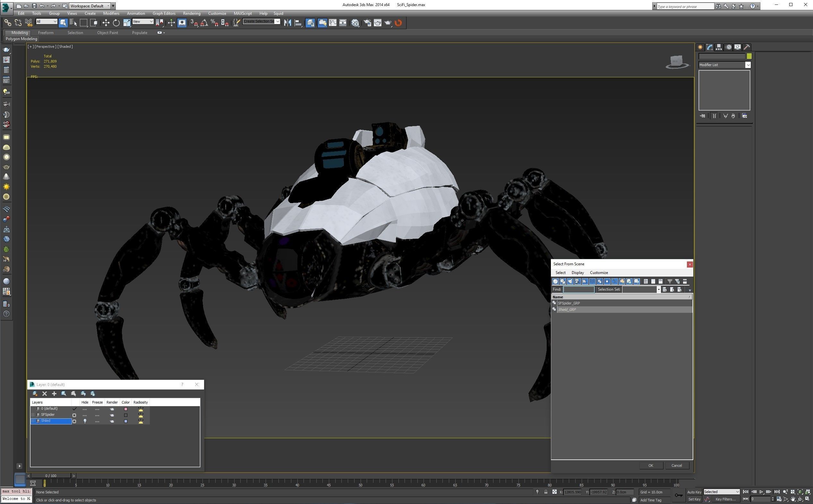This screenshot has width=813, height=504.
Task: Click the Mirror tool icon
Action: click(288, 23)
